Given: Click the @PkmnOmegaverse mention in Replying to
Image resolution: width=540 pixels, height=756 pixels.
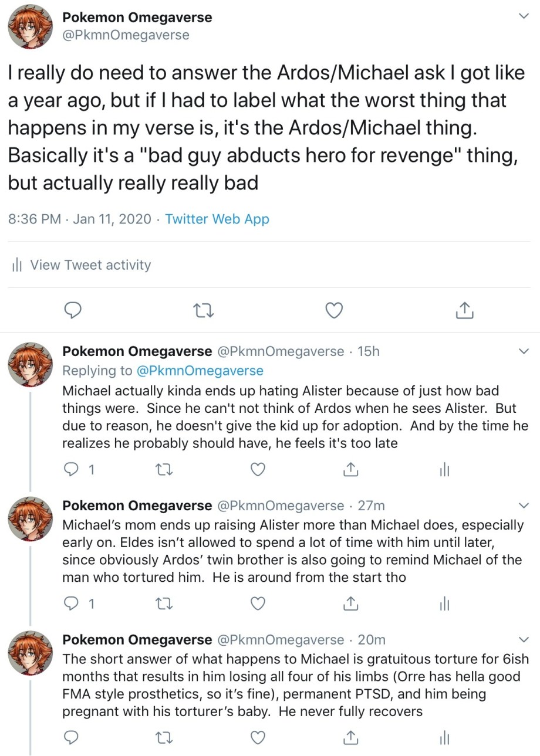Looking at the screenshot, I should 200,371.
